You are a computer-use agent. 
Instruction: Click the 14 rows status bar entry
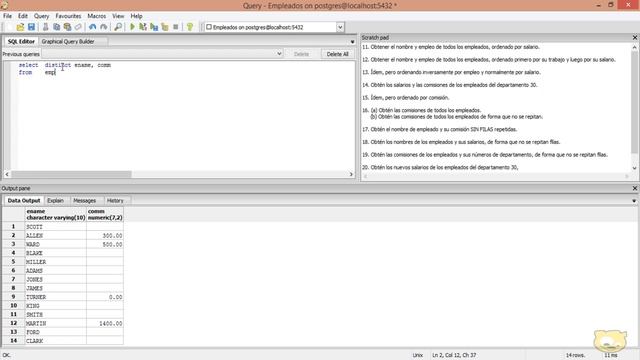pyautogui.click(x=575, y=355)
